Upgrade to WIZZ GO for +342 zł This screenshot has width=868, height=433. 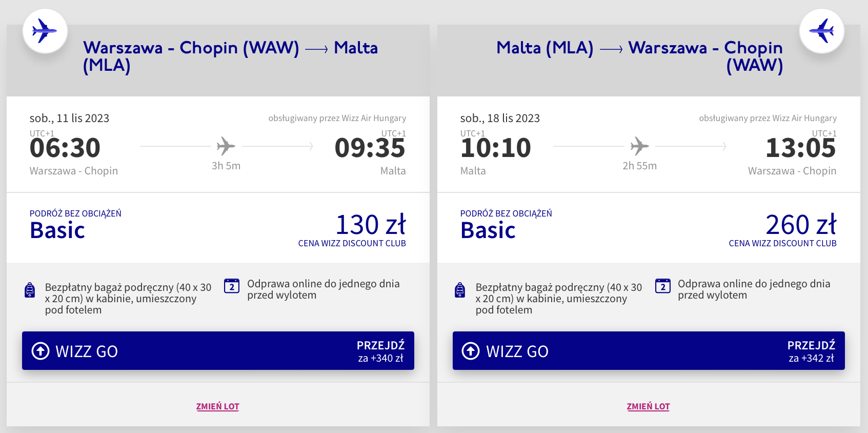649,351
